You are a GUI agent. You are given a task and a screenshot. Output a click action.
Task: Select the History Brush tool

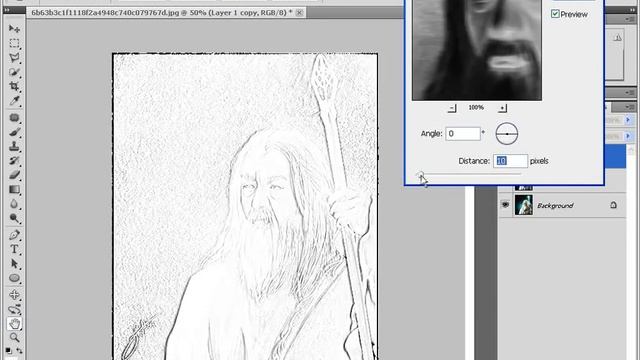click(14, 160)
